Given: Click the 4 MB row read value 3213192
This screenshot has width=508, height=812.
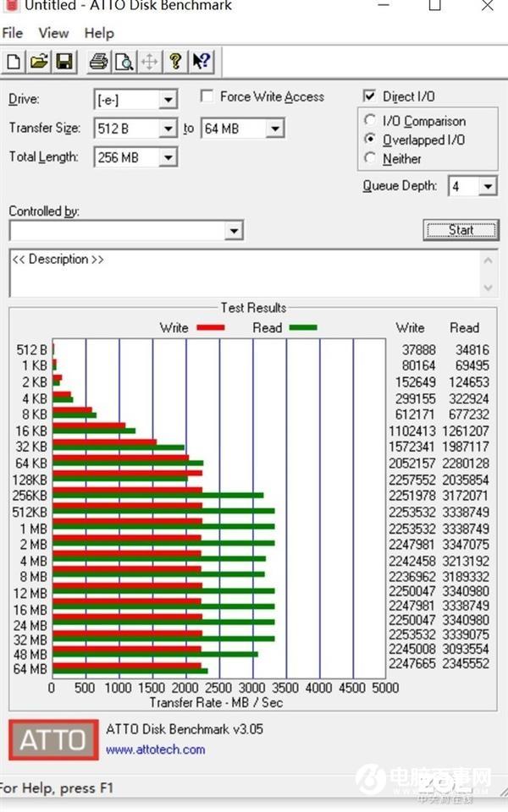Looking at the screenshot, I should click(x=466, y=561).
